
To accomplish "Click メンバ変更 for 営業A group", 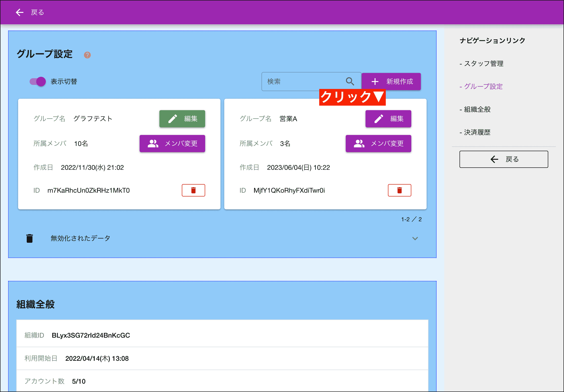I will (378, 144).
